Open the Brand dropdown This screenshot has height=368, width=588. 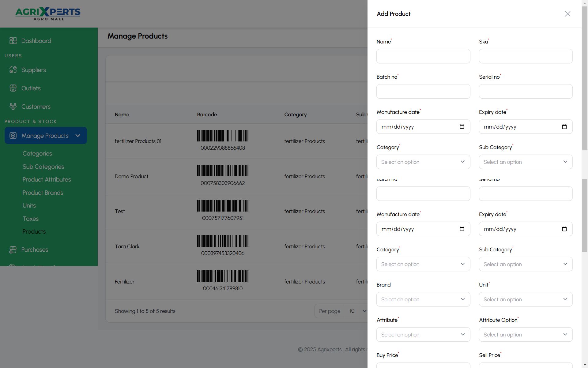click(423, 299)
